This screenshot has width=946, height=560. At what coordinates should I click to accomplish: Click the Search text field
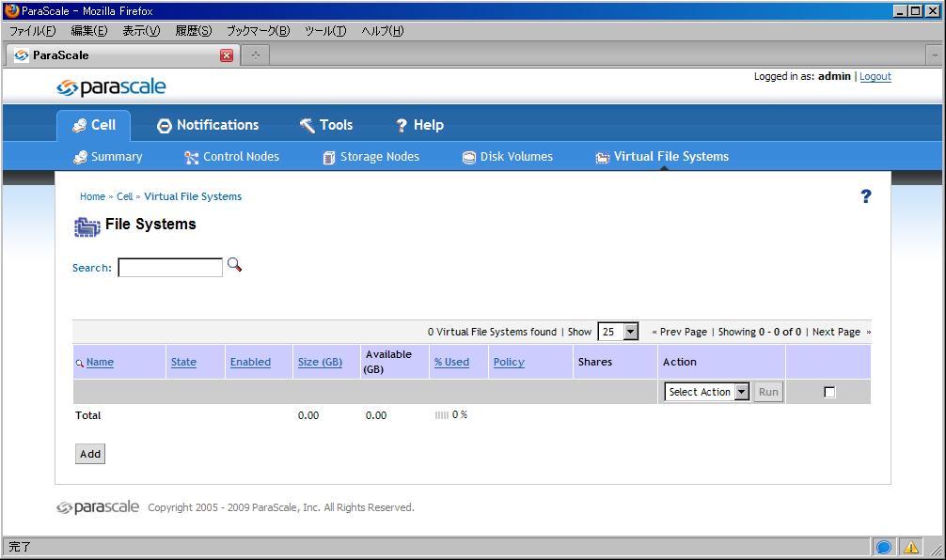tap(170, 268)
